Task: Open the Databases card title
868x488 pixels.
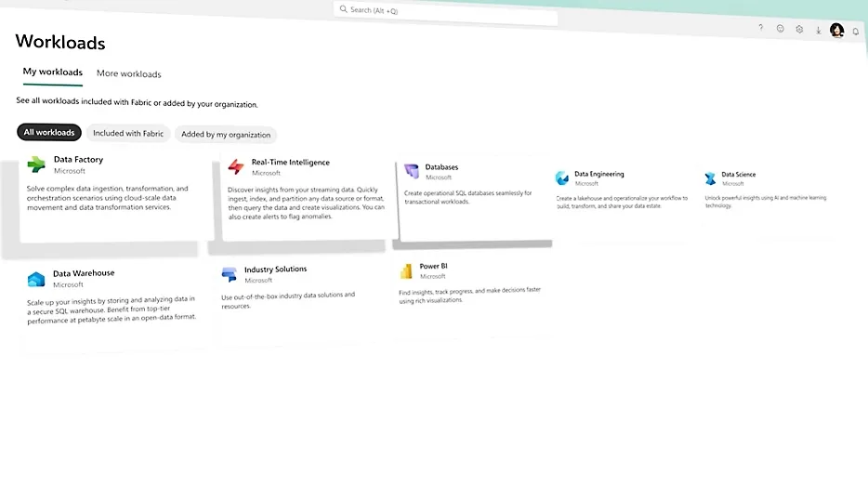Action: [x=441, y=166]
